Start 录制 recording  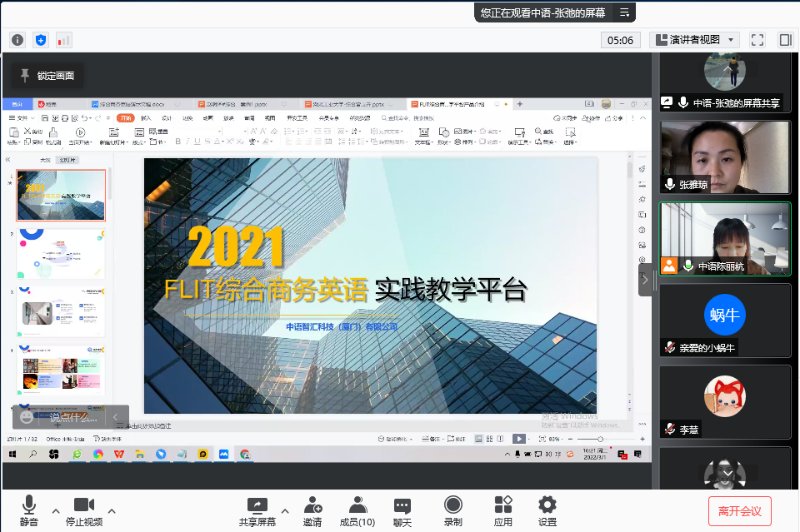click(x=453, y=510)
